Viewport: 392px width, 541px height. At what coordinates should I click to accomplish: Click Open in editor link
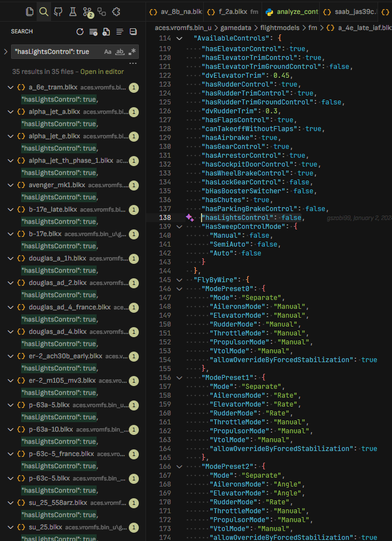pyautogui.click(x=102, y=72)
